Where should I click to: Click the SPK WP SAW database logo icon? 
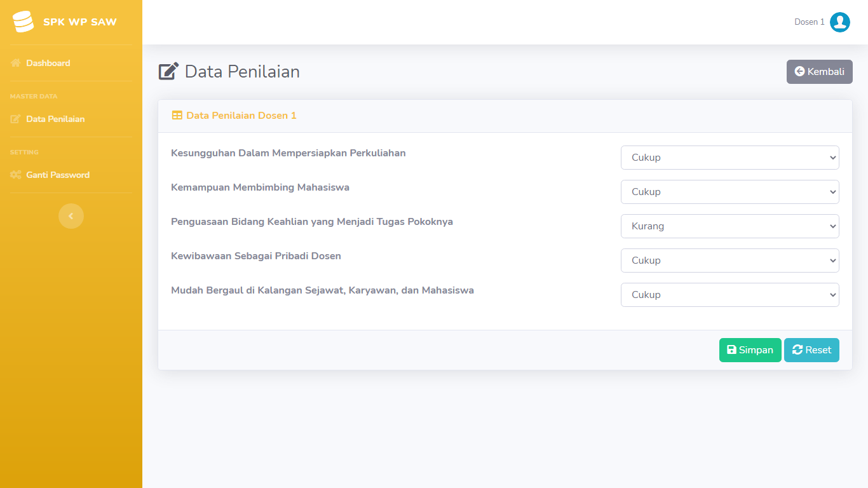[23, 21]
